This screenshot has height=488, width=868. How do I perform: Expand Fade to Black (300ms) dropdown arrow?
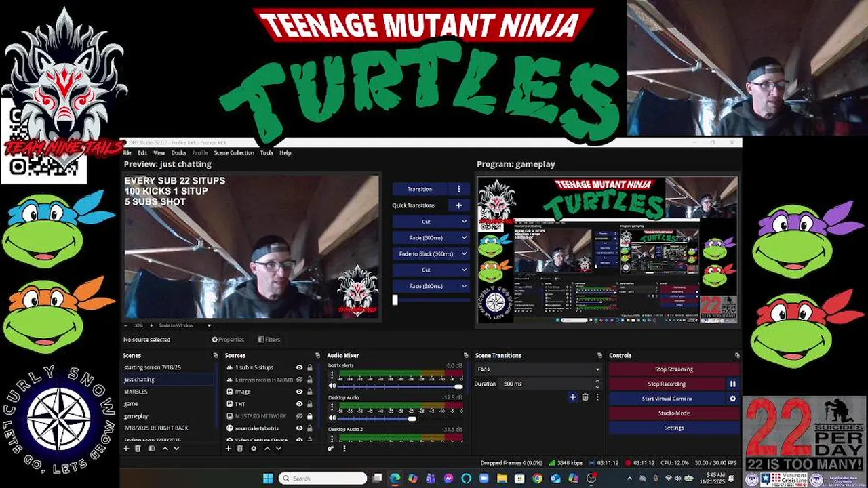(464, 253)
